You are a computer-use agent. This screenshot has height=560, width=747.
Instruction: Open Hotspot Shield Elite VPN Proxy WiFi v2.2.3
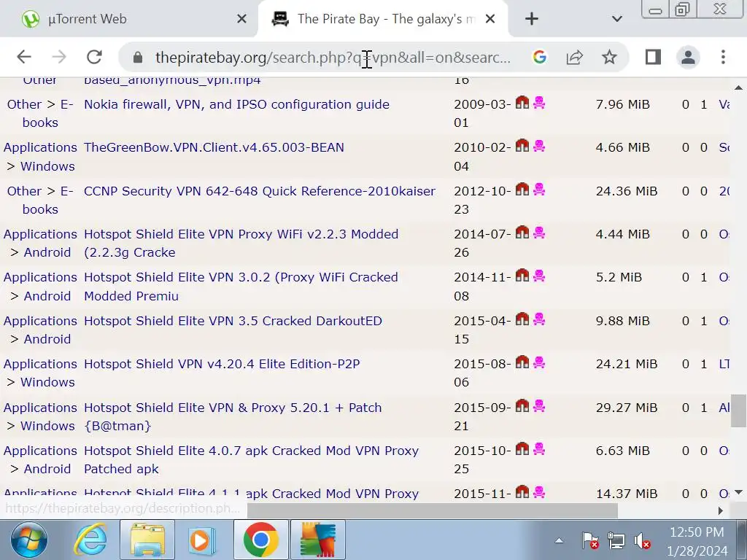click(241, 244)
